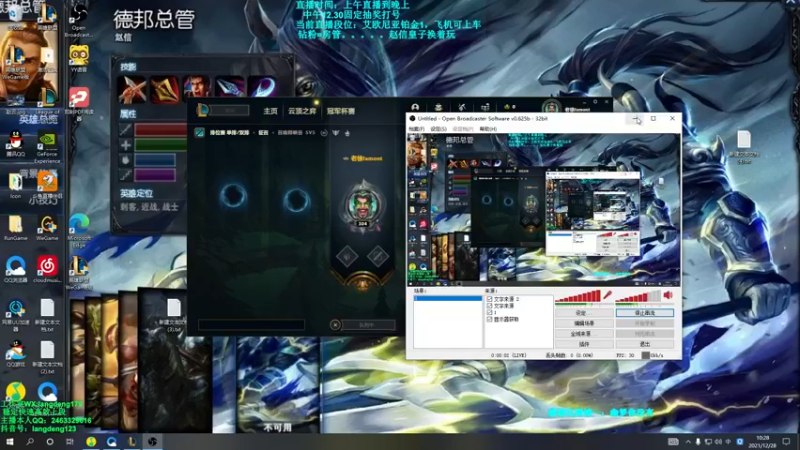Open the Microsoft Edge desktop shortcut
The height and width of the screenshot is (450, 800).
coord(79,231)
